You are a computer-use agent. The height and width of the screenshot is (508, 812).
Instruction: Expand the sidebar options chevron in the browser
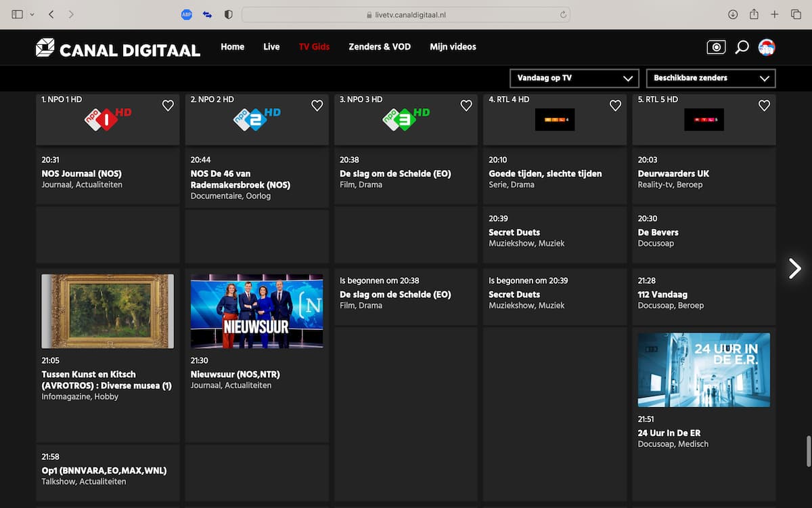(x=32, y=14)
